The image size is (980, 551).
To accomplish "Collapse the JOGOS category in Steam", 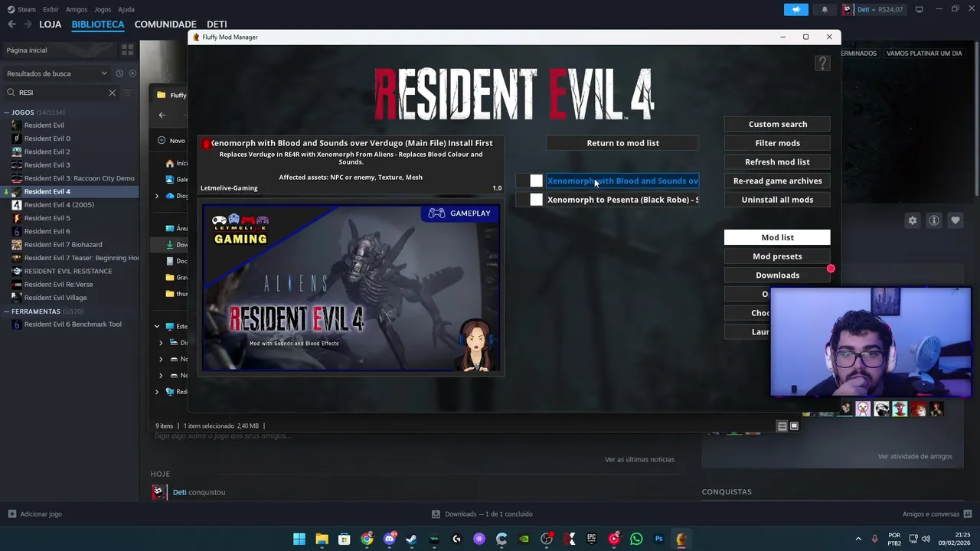I will click(x=6, y=112).
